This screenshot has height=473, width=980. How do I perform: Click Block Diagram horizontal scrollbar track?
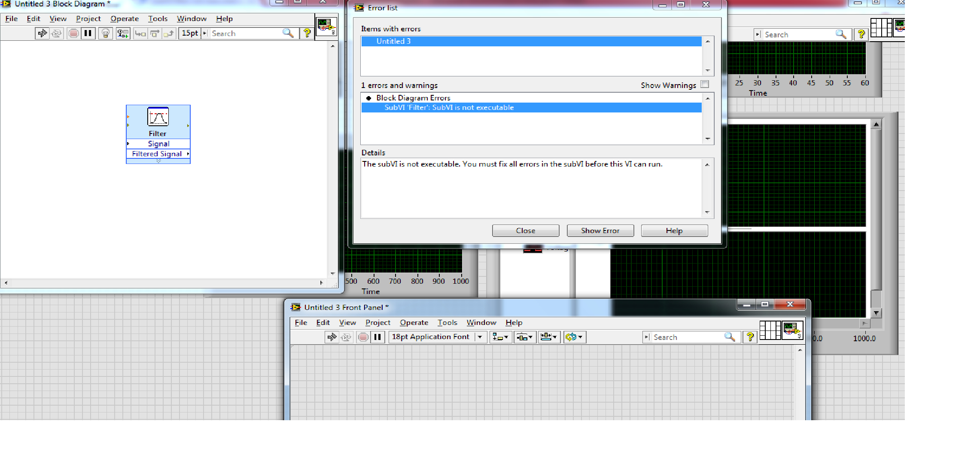tap(164, 282)
